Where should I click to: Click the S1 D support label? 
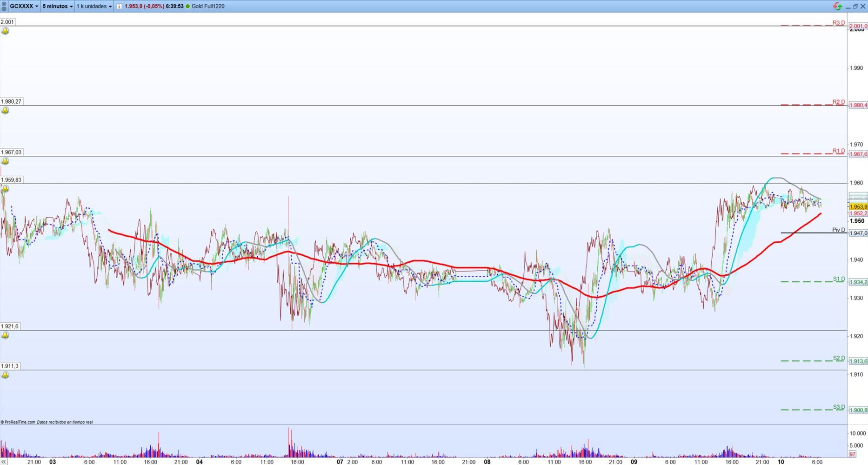839,279
